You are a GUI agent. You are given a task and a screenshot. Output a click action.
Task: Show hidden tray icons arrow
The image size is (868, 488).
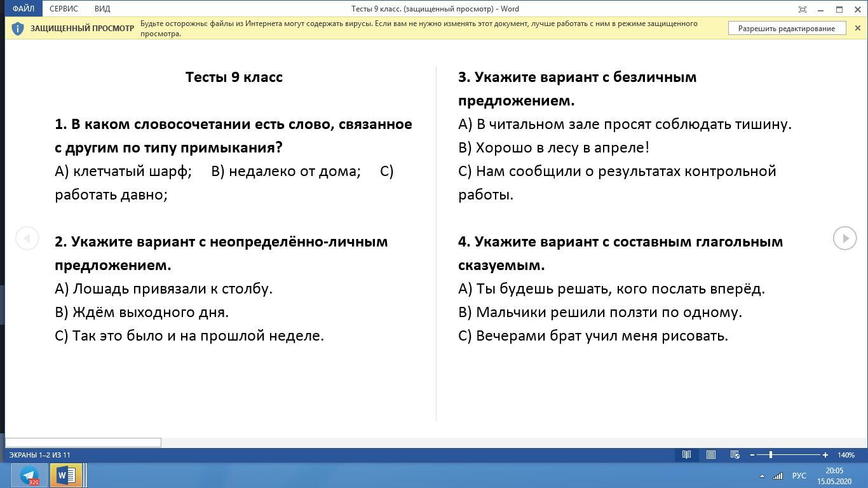click(762, 476)
